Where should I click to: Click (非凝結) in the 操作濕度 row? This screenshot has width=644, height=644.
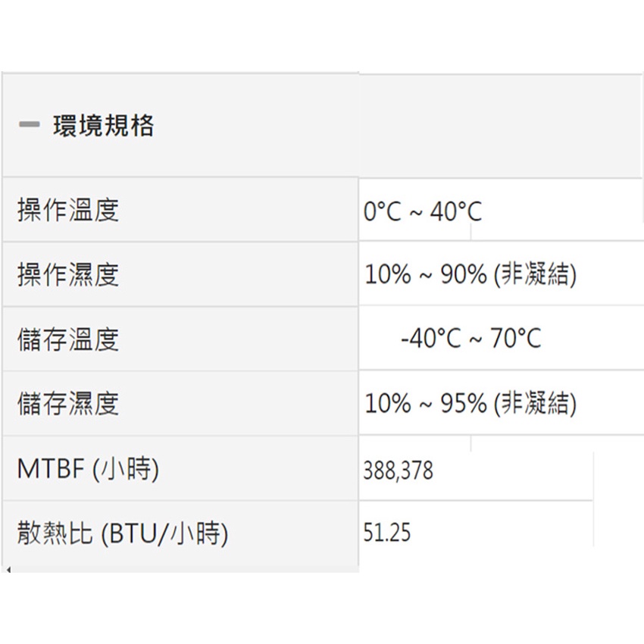535,275
